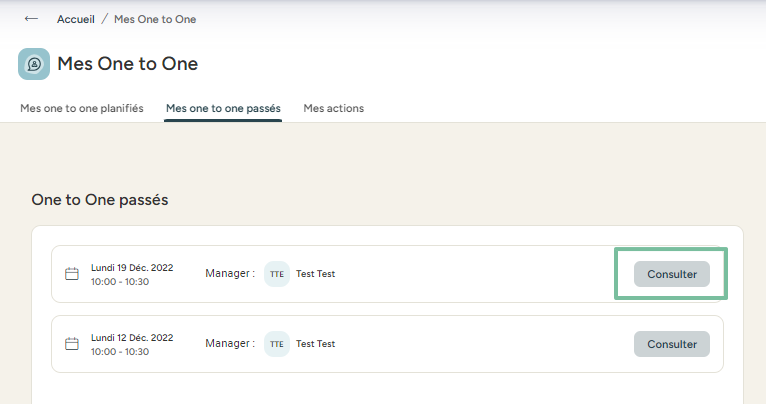Screen dimensions: 766x404
Task: Open the Mes actions tab
Action: tap(334, 108)
